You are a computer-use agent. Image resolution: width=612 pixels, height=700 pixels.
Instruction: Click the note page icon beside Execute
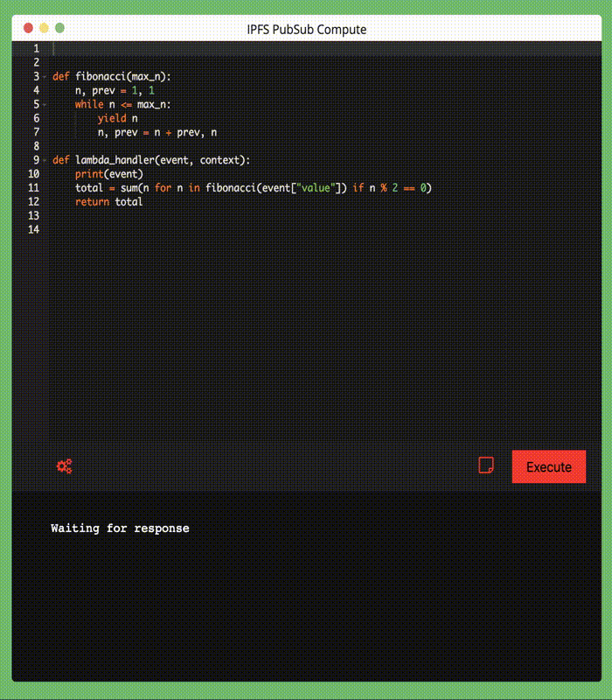(x=486, y=465)
